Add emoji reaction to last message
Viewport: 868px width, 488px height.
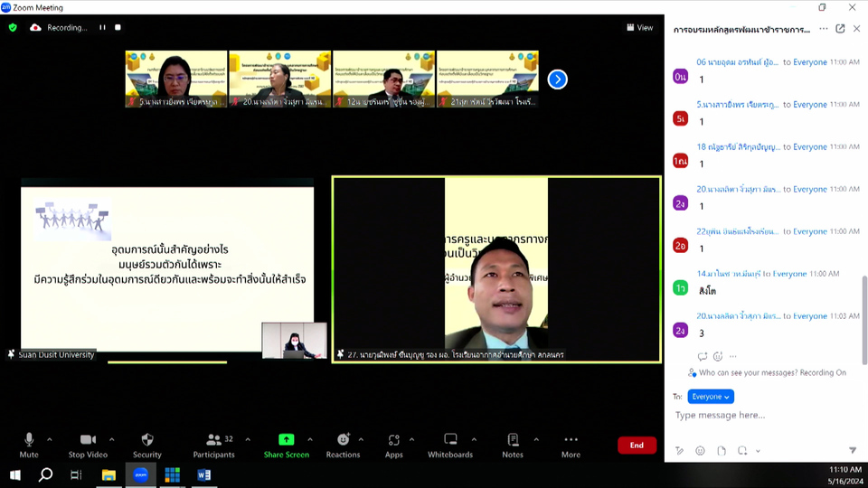click(718, 356)
